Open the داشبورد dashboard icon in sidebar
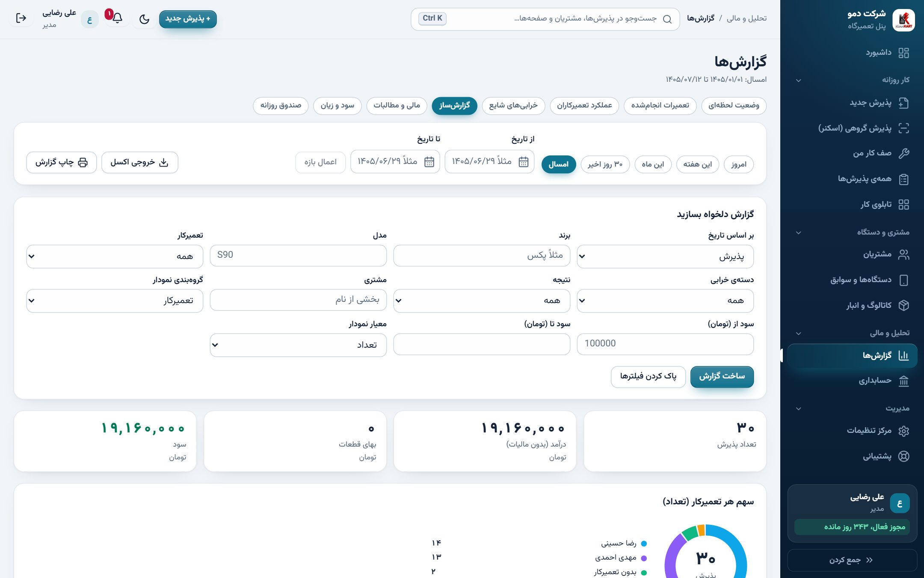Screen dimensions: 924x578 pos(903,53)
